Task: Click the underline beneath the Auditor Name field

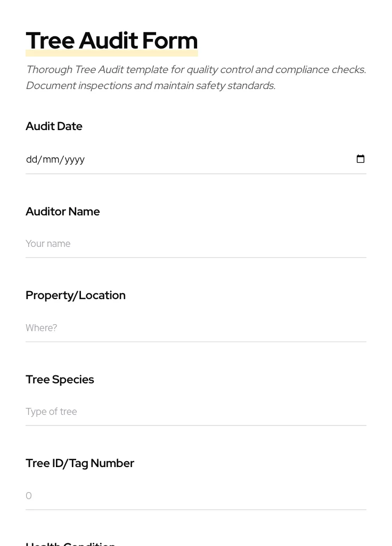Action: (x=195, y=257)
